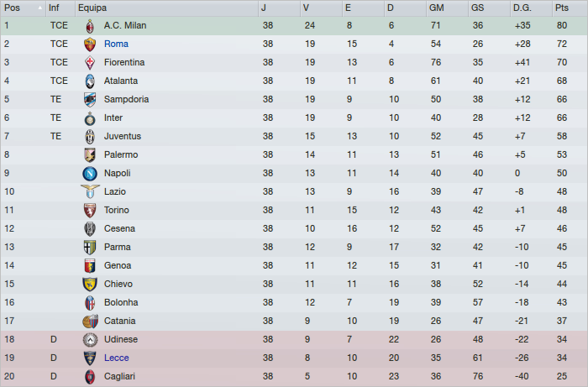Click the Fiorentina club crest

point(90,62)
